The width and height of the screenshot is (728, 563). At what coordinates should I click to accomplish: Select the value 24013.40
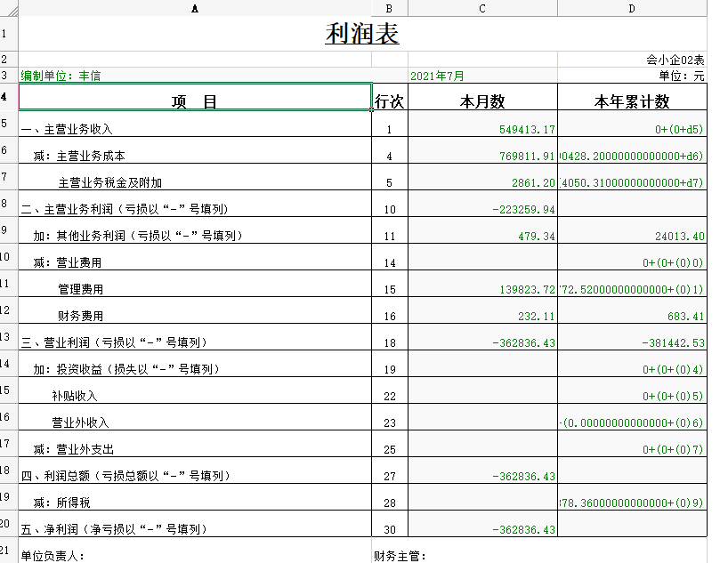click(x=632, y=230)
